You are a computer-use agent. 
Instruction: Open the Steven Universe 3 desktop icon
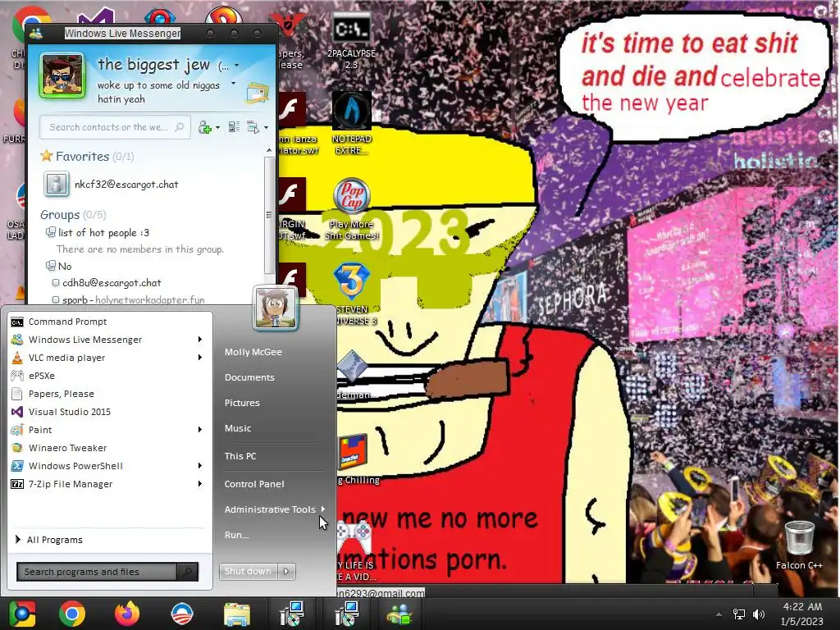click(353, 294)
